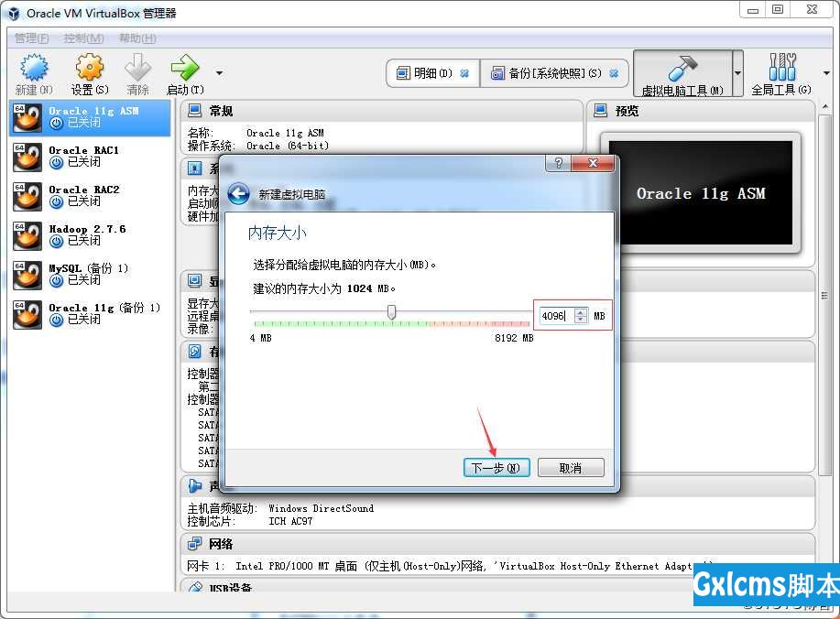The width and height of the screenshot is (840, 619).
Task: Open the Start button dropdown arrow
Action: tap(219, 73)
